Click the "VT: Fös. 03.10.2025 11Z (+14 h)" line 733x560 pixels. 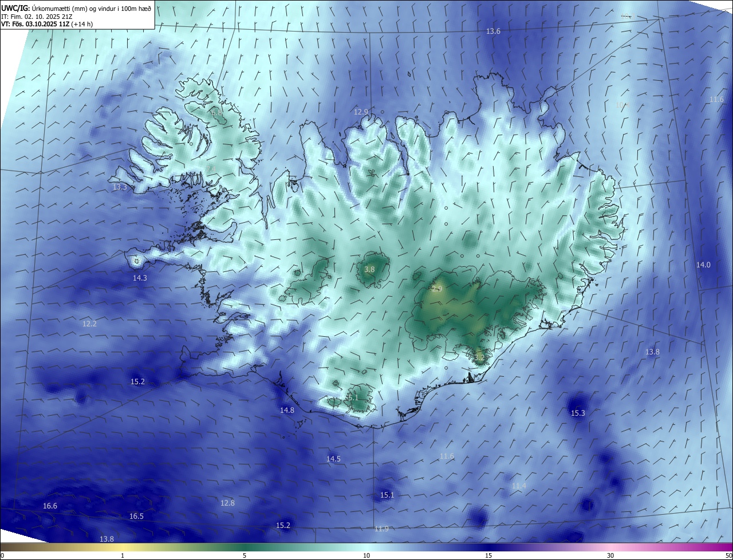[x=47, y=24]
